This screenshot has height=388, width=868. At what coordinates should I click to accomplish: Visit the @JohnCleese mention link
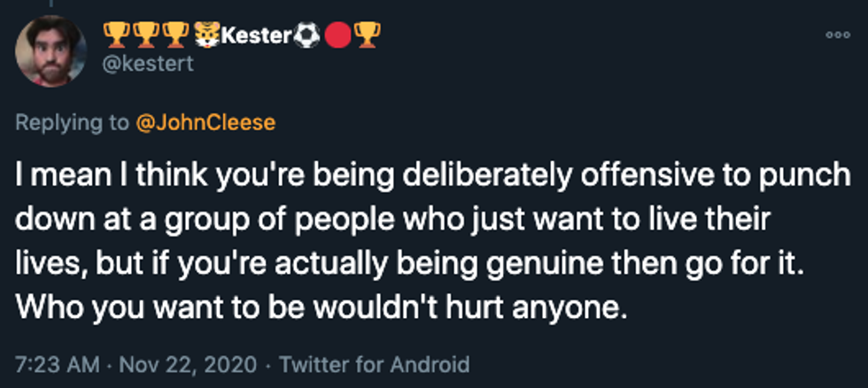pos(205,122)
